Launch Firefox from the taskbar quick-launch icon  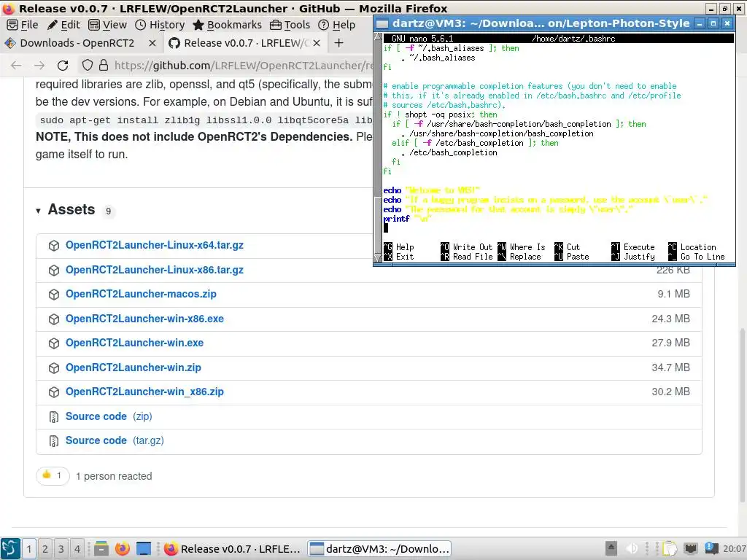[123, 548]
